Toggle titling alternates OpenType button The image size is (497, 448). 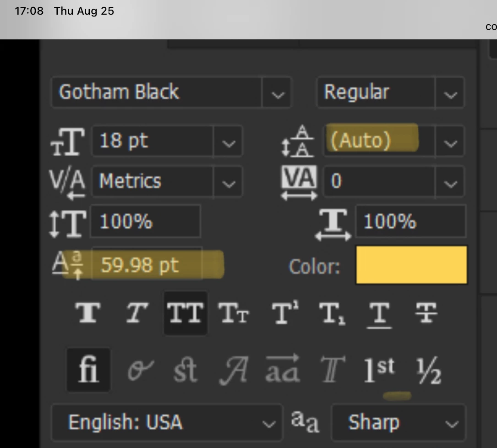click(x=333, y=369)
